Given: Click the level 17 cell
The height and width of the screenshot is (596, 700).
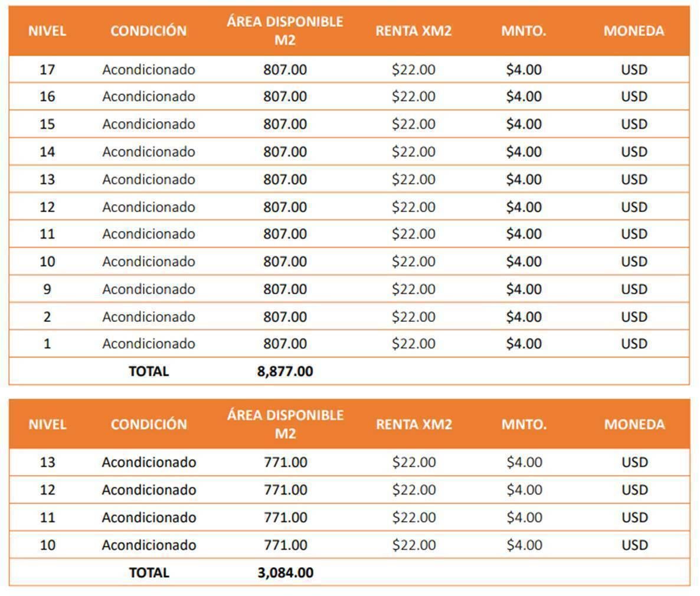Looking at the screenshot, I should pos(47,70).
